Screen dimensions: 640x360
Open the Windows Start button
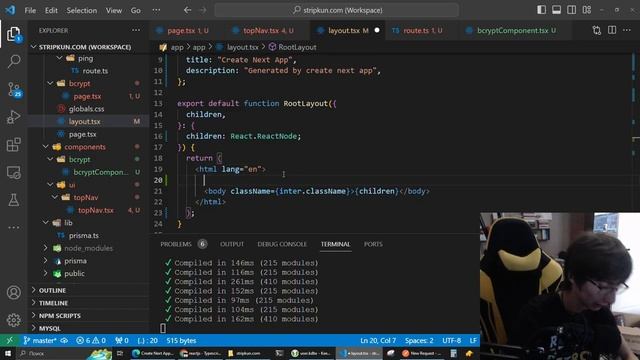coord(8,353)
